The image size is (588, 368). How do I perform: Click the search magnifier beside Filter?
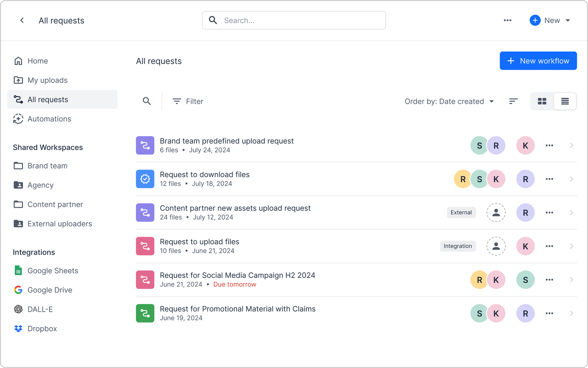[147, 101]
